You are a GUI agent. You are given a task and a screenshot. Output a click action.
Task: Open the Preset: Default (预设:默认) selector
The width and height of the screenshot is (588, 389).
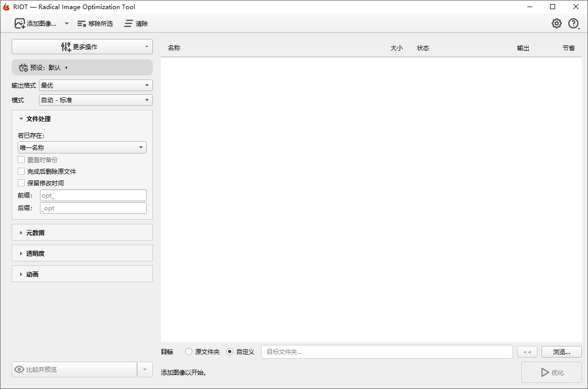pos(82,67)
